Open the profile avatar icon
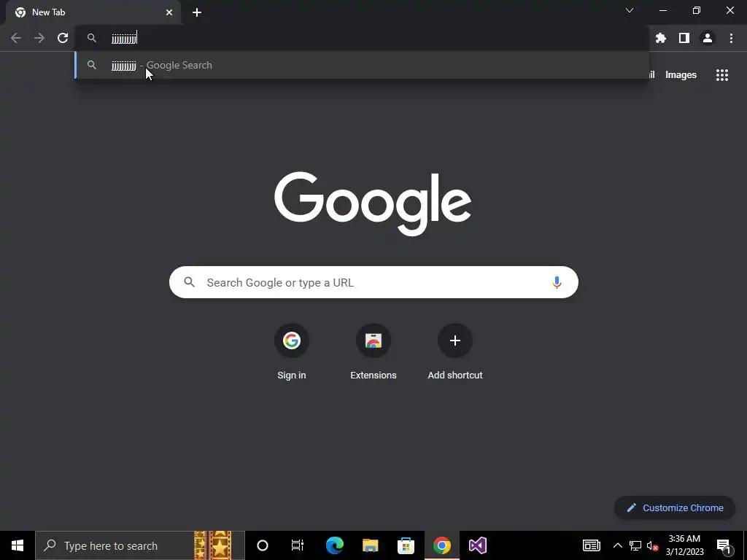 coord(708,38)
